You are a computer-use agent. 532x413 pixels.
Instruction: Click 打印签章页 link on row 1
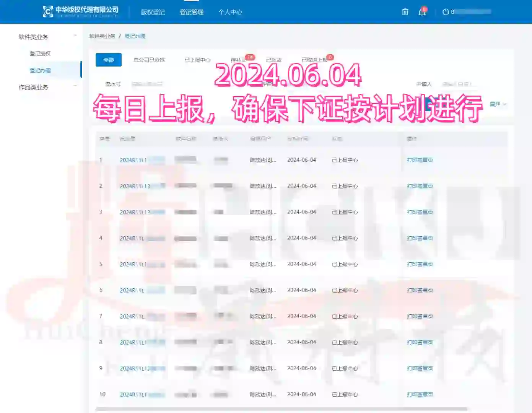click(x=420, y=160)
